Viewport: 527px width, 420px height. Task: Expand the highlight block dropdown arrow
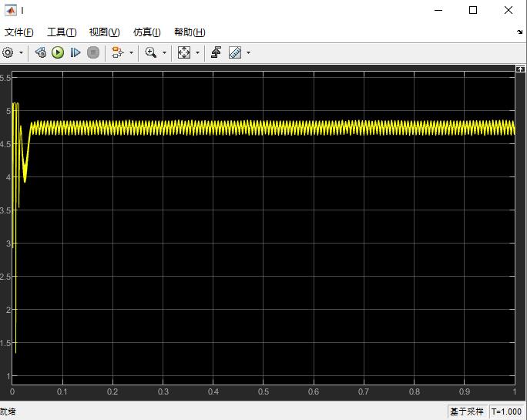coord(132,53)
